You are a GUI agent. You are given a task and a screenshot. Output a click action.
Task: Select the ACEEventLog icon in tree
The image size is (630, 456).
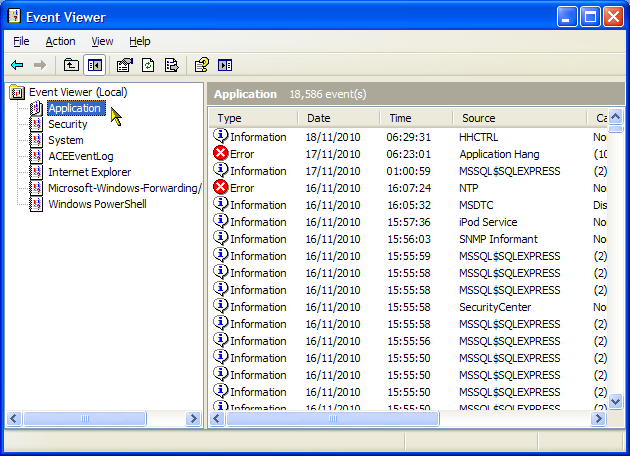pyautogui.click(x=37, y=156)
